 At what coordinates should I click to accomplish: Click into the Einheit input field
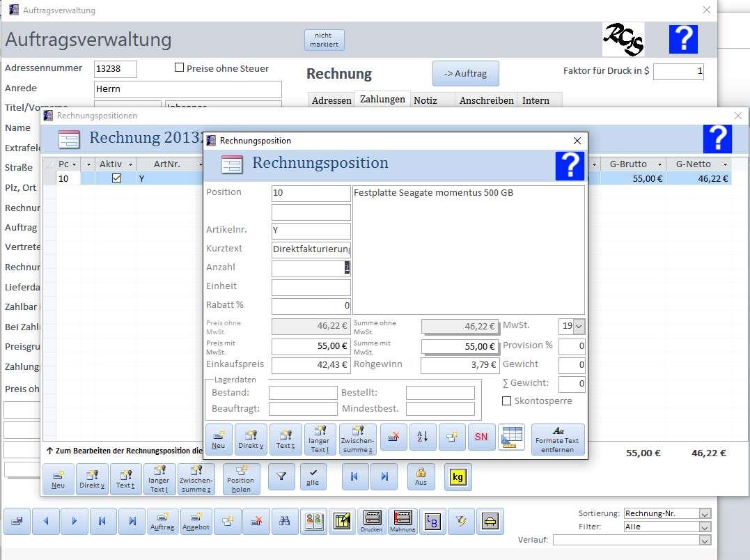pos(311,288)
